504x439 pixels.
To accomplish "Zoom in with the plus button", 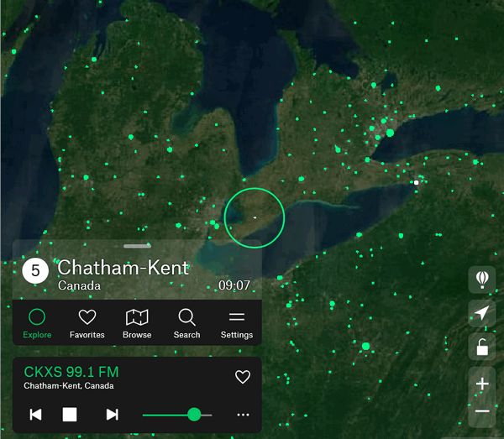I will (x=482, y=384).
